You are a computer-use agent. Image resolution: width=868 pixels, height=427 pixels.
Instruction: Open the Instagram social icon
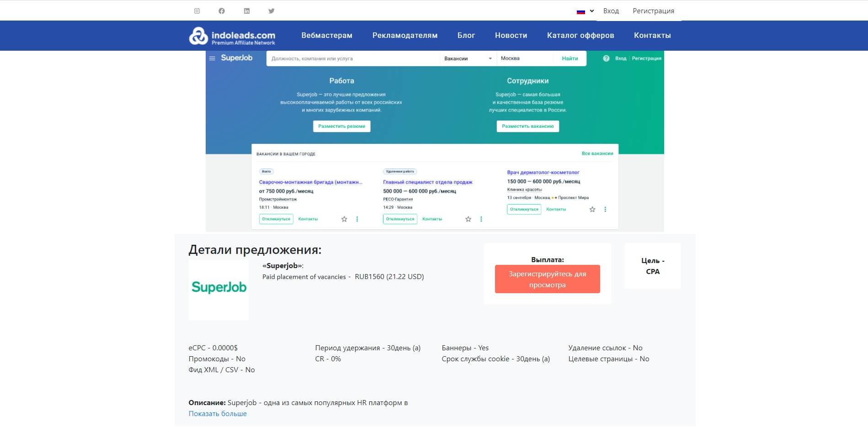point(197,11)
